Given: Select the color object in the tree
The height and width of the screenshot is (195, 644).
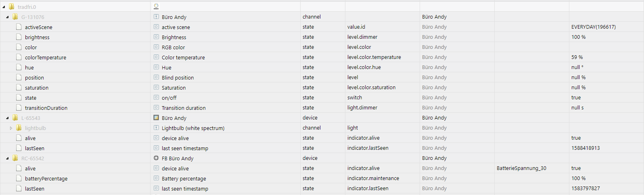Looking at the screenshot, I should [31, 47].
